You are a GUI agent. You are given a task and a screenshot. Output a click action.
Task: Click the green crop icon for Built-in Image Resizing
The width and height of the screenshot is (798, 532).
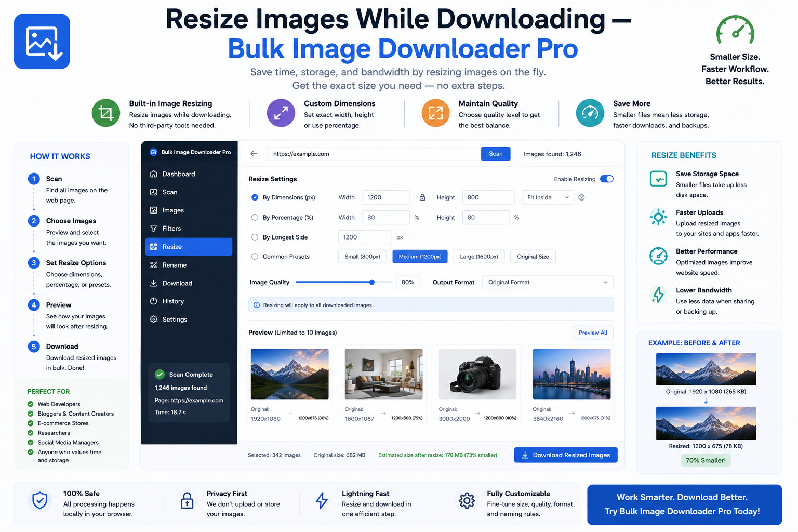[106, 113]
